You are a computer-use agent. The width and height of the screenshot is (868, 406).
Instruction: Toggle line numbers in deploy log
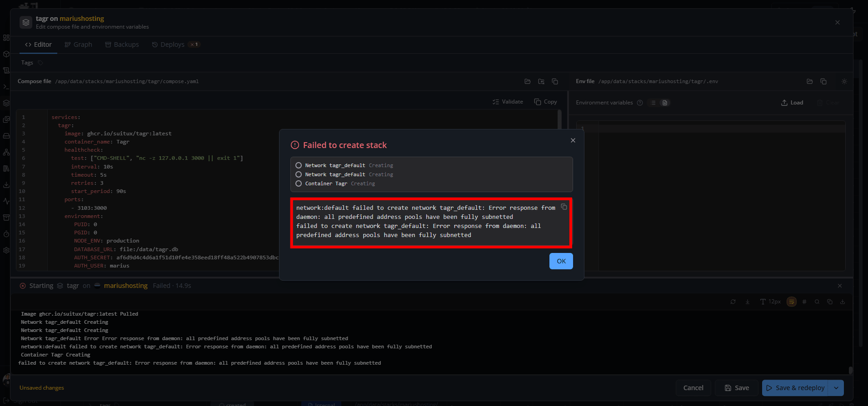804,302
